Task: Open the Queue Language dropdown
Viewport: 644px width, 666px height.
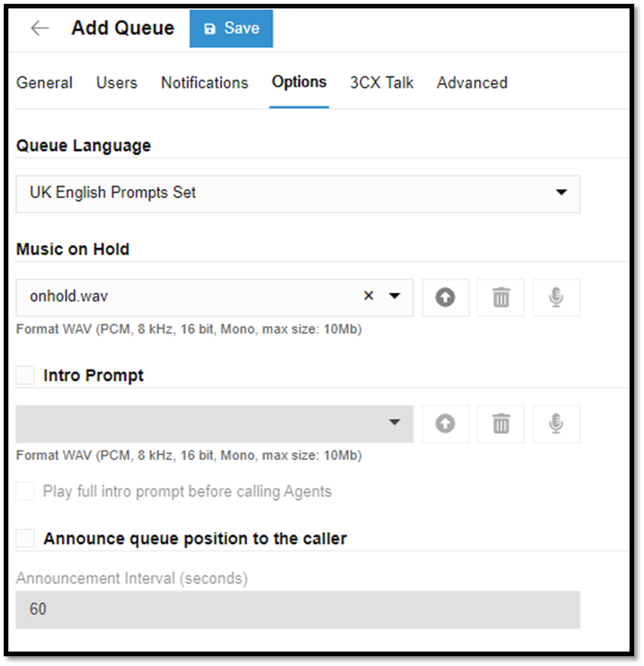Action: tap(560, 194)
